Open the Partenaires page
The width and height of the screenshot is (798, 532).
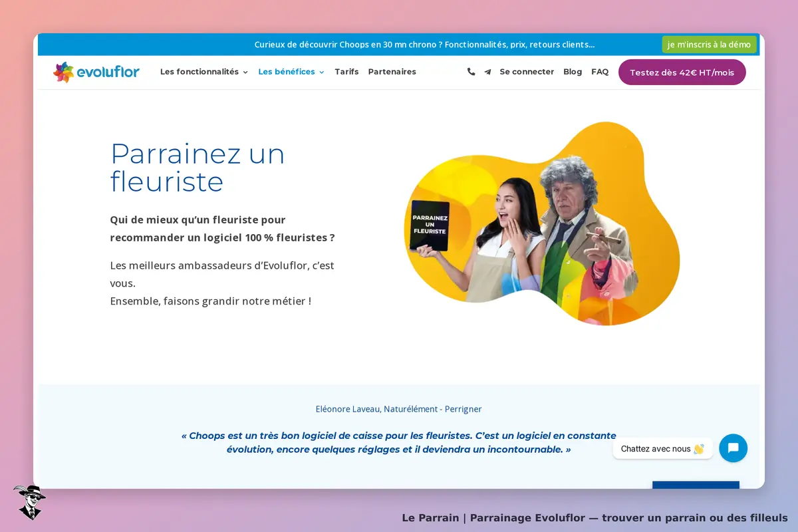click(392, 72)
